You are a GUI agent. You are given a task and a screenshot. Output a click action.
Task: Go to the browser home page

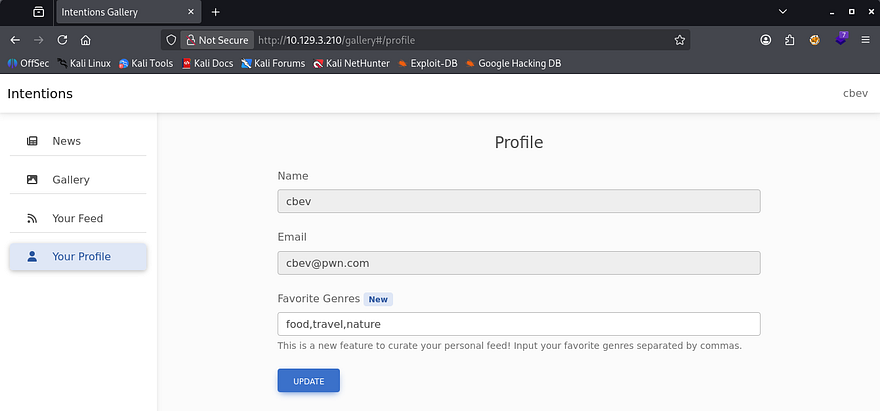tap(86, 40)
